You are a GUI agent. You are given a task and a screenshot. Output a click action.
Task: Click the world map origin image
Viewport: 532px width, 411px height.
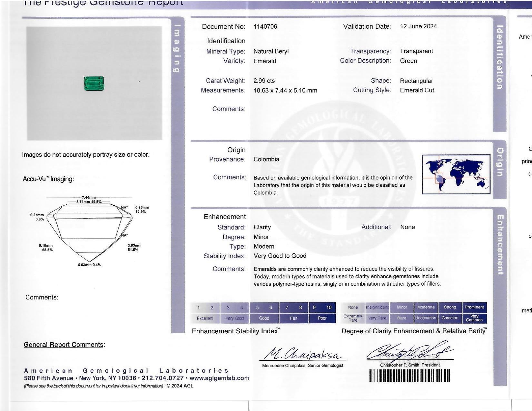pyautogui.click(x=456, y=174)
